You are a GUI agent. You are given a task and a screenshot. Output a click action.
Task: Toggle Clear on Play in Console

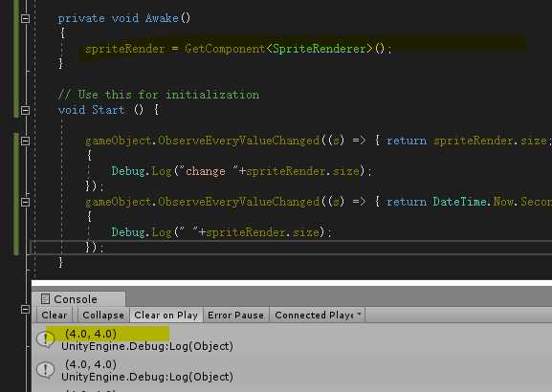(x=166, y=315)
